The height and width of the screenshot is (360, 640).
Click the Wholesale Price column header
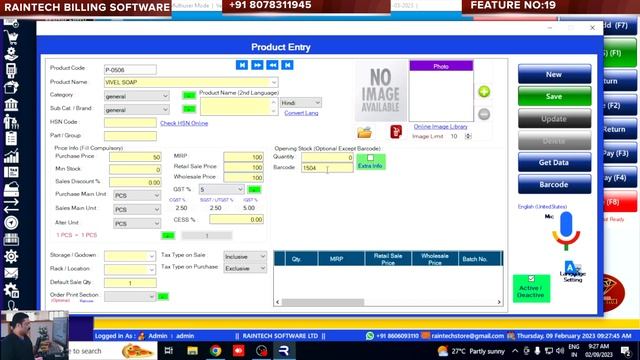pos(435,259)
